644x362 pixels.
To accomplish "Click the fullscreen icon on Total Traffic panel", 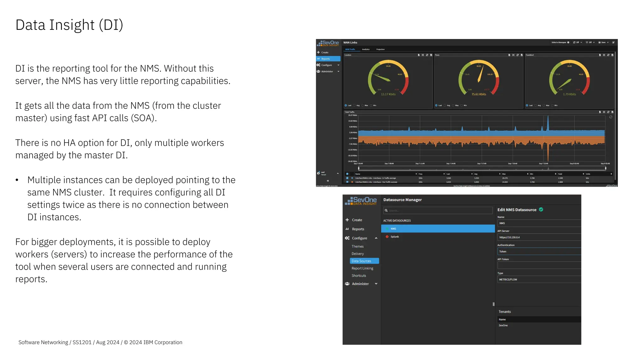I will pyautogui.click(x=604, y=112).
